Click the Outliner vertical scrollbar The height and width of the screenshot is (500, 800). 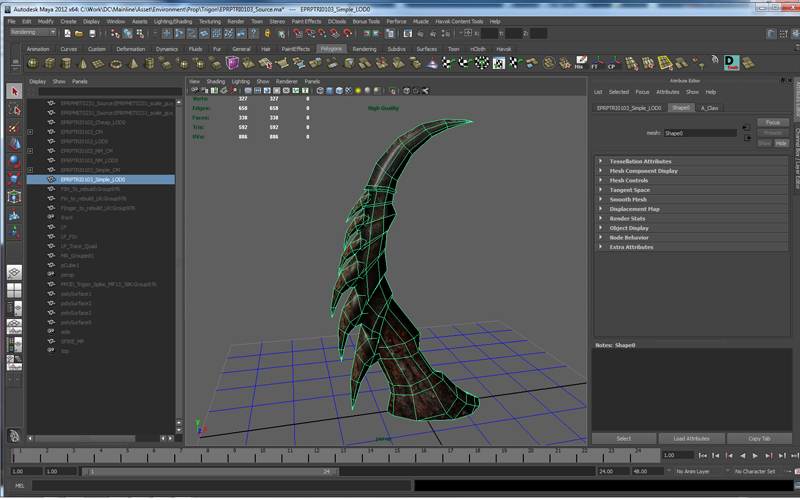179,265
